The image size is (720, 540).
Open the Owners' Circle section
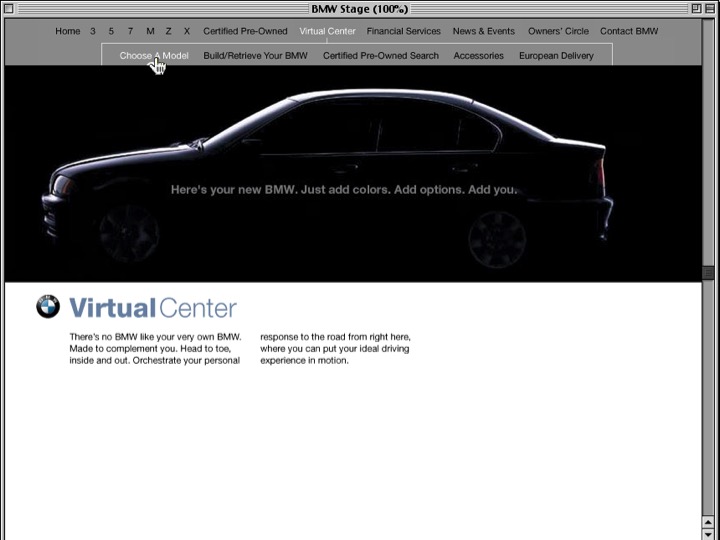558,31
